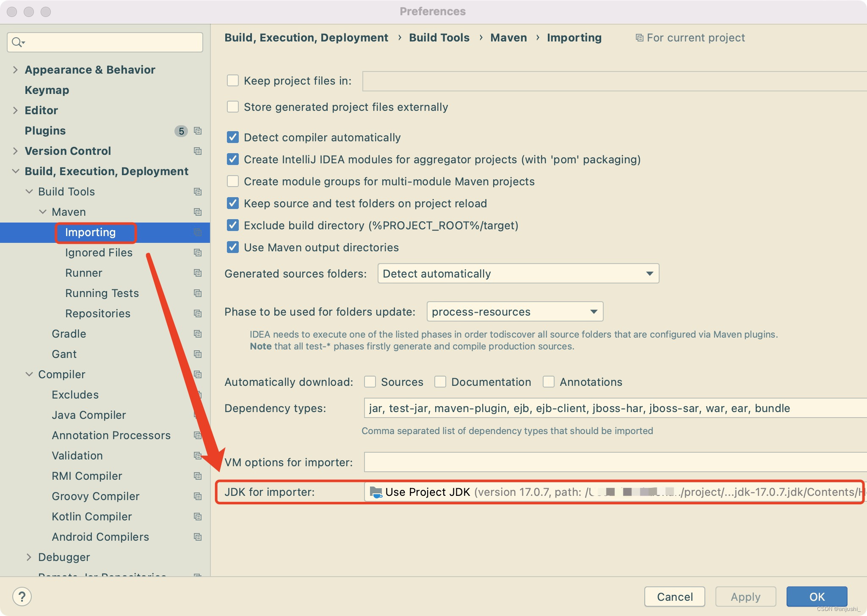Toggle Store generated project files externally
867x616 pixels.
pos(233,107)
